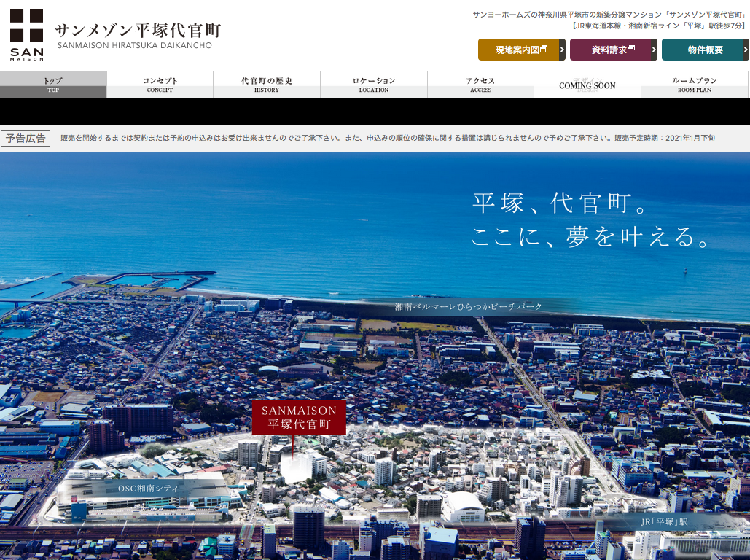The width and height of the screenshot is (750, 560).
Task: Open the 物件概要 property overview button
Action: (702, 50)
